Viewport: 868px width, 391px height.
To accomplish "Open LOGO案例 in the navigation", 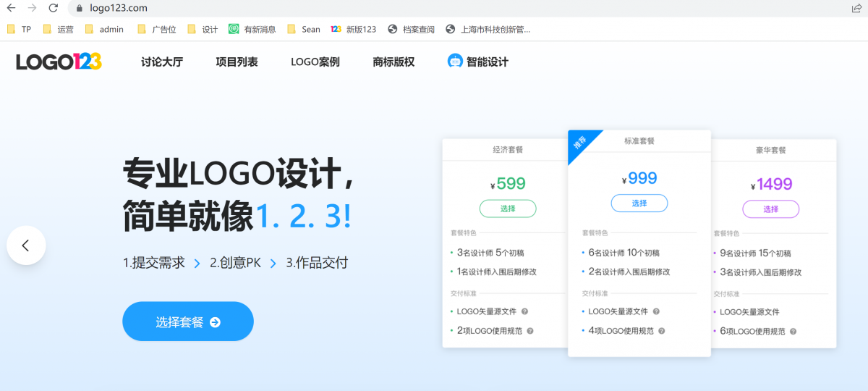I will 315,62.
